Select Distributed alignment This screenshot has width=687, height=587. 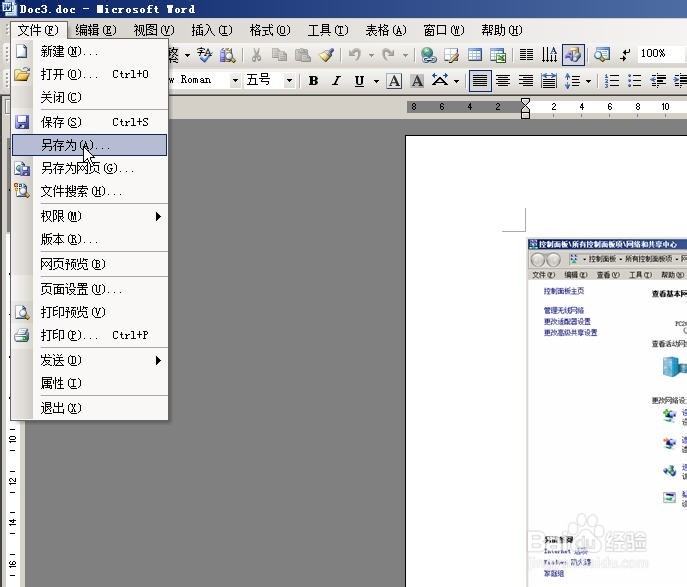click(x=549, y=81)
